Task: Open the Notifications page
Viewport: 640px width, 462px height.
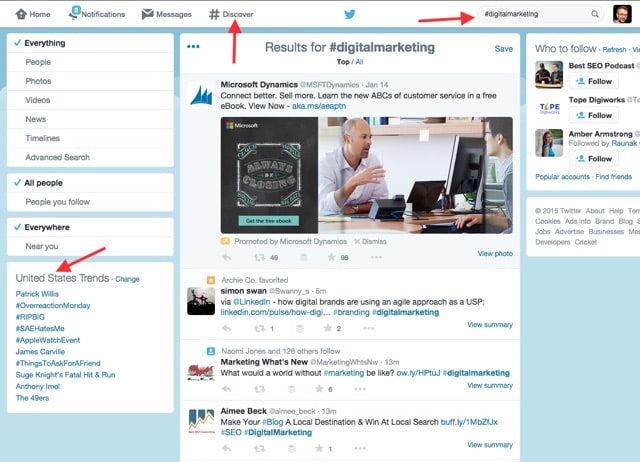Action: coord(97,14)
